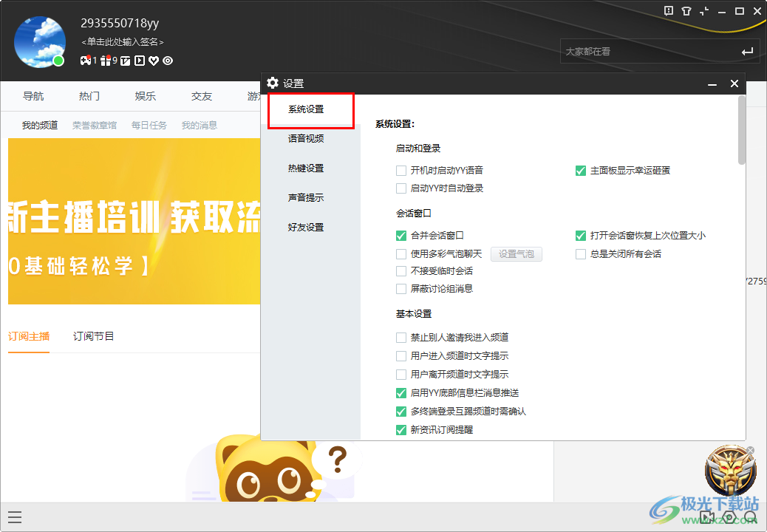
Task: Click the mini-mode shrink icon in title bar
Action: coord(704,11)
